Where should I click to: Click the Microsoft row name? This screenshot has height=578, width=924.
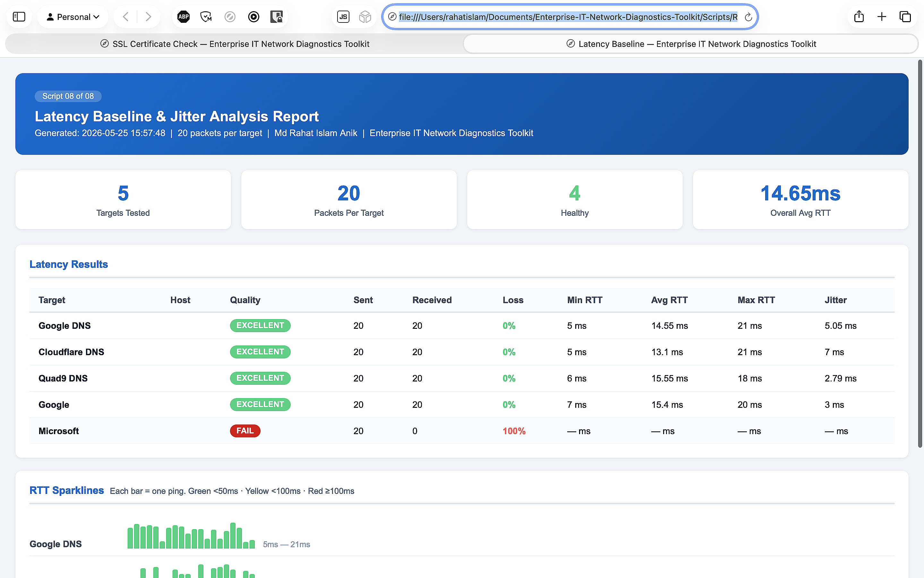tap(58, 431)
